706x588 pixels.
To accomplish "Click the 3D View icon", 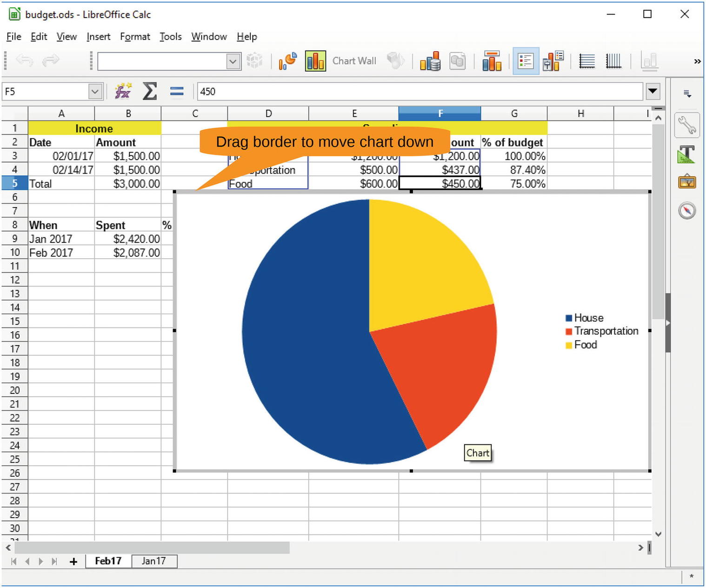I will click(395, 61).
